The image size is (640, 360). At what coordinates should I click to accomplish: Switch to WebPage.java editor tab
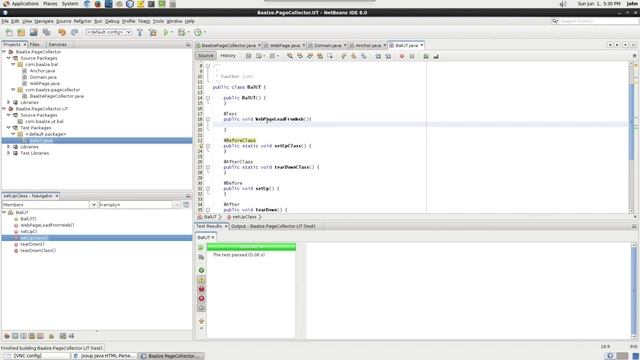[x=284, y=45]
